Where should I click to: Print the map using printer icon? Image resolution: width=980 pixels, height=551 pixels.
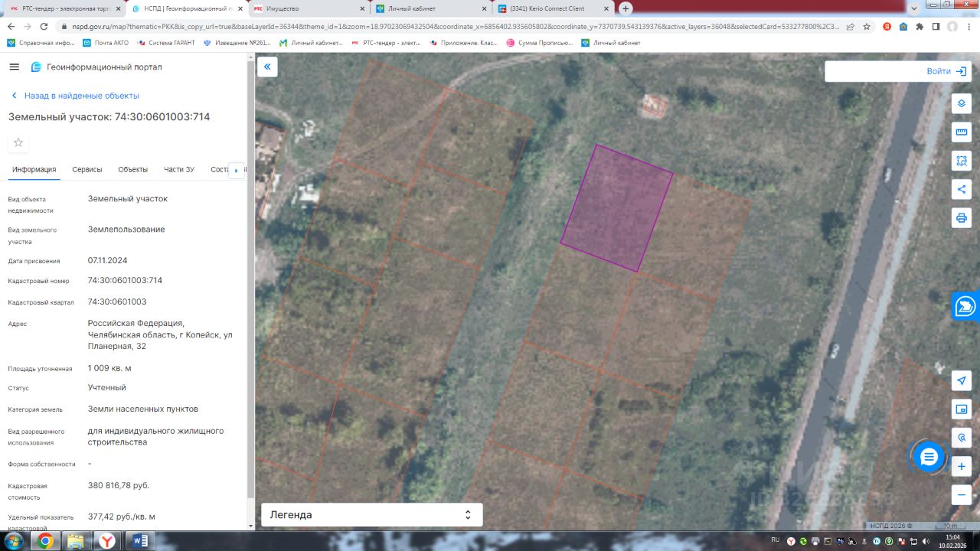tap(962, 218)
